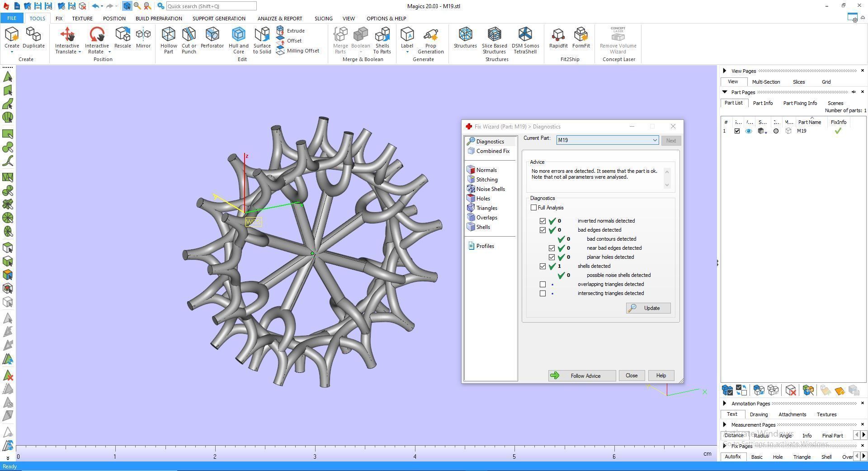868x471 pixels.
Task: Click the Update diagnostics button
Action: coord(648,308)
